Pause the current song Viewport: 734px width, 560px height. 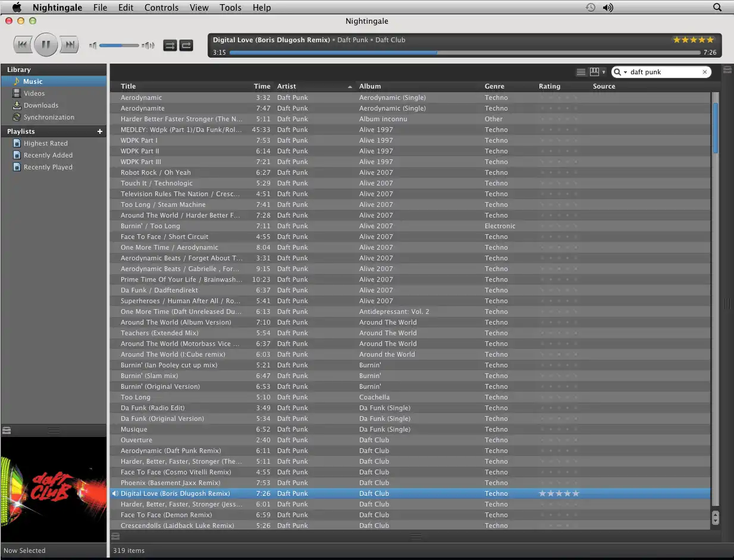point(46,45)
